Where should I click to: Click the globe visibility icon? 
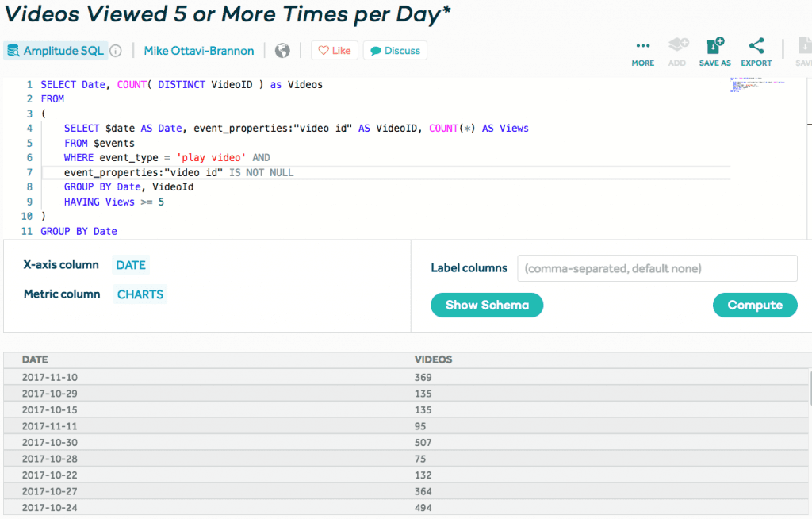coord(282,50)
